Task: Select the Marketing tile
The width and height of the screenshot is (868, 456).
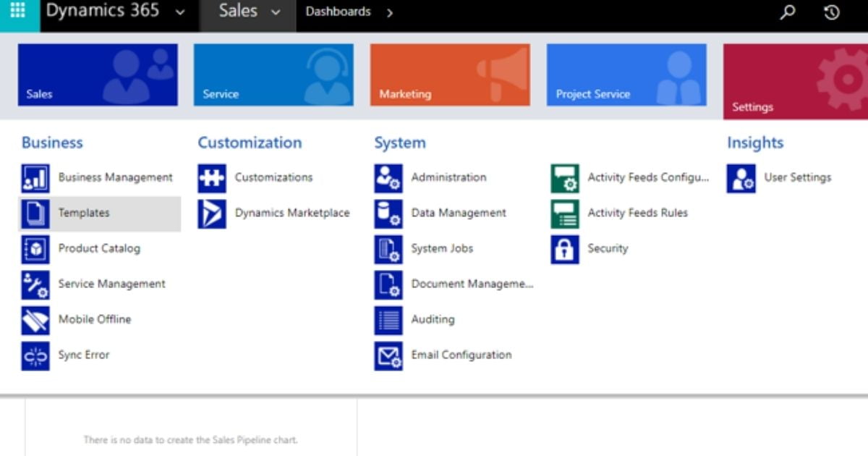Action: point(450,75)
